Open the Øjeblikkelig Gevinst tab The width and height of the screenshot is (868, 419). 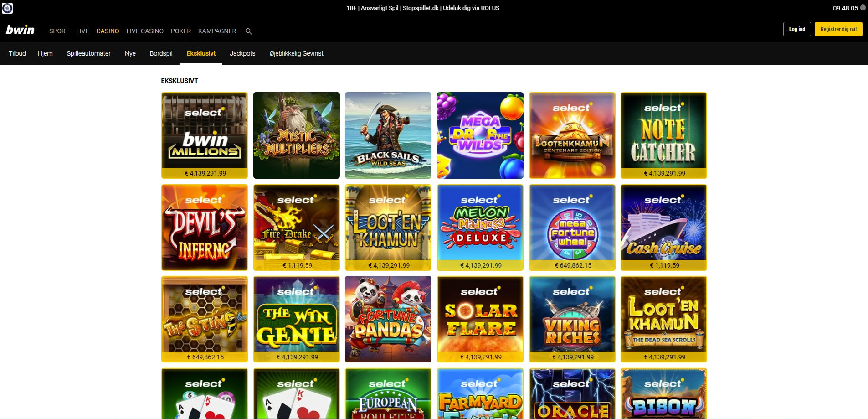[x=296, y=53]
